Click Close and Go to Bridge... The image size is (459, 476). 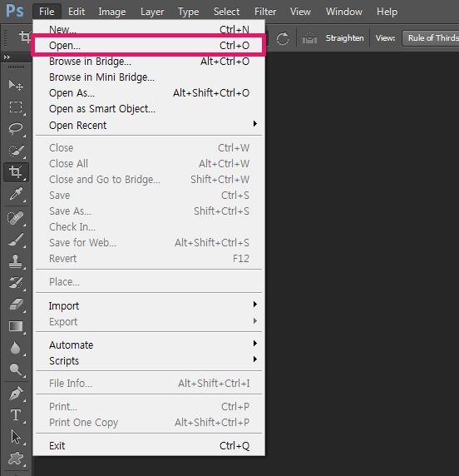tap(149, 180)
